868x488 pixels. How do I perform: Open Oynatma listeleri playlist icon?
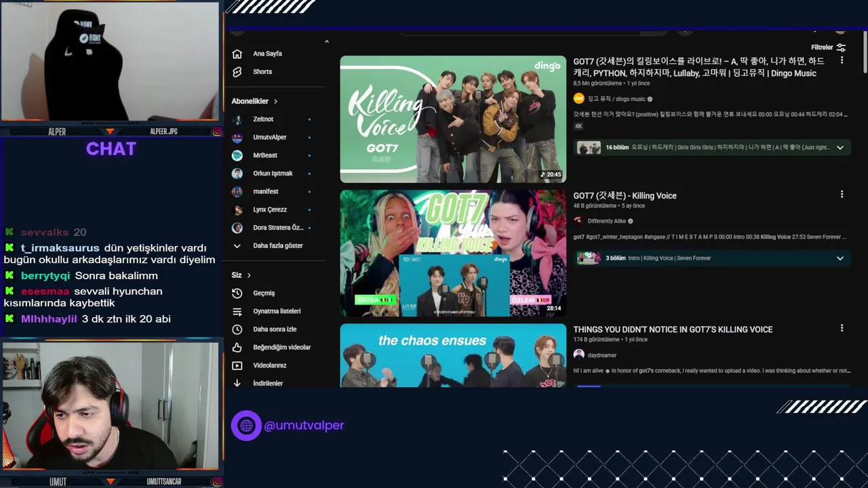pos(237,311)
